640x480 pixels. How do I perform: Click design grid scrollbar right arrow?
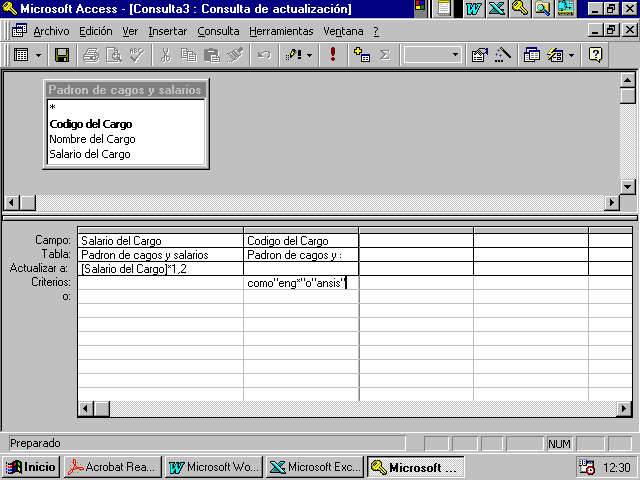pos(624,409)
